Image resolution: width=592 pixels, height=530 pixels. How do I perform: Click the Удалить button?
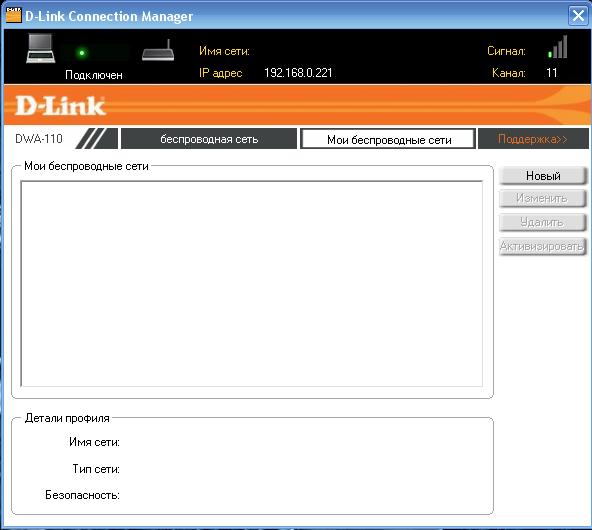pyautogui.click(x=543, y=222)
